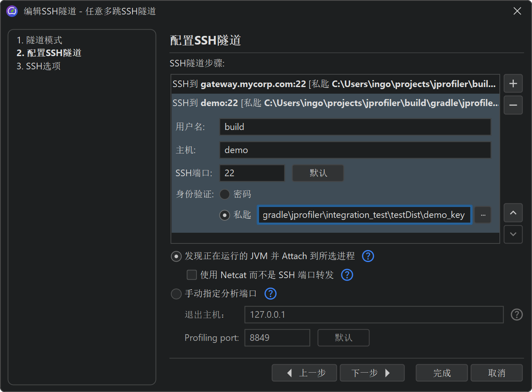Select the gateway.mycorp.com:22 SSH step
The height and width of the screenshot is (392, 532).
click(334, 84)
